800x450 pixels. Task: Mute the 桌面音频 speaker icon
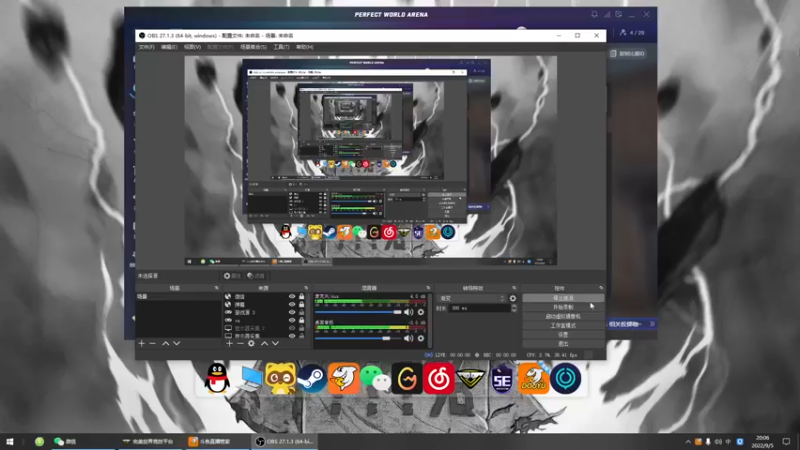point(409,338)
